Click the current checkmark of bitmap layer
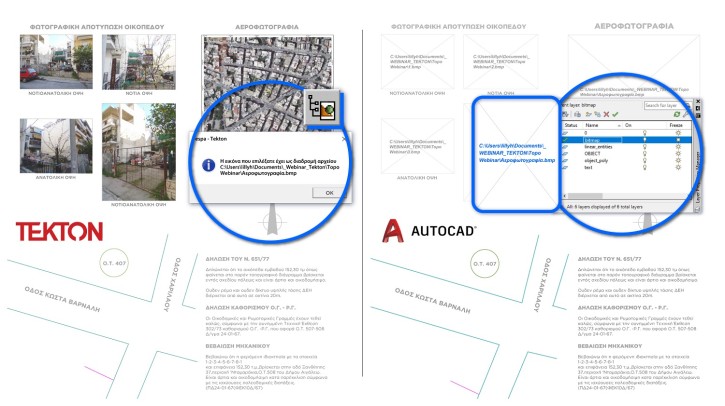Screen dimensions: 725x406 tap(565, 140)
